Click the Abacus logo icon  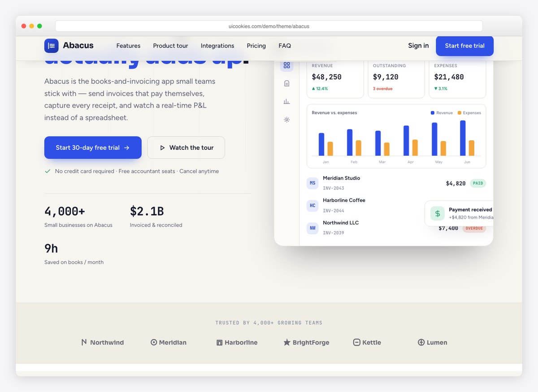tap(52, 46)
